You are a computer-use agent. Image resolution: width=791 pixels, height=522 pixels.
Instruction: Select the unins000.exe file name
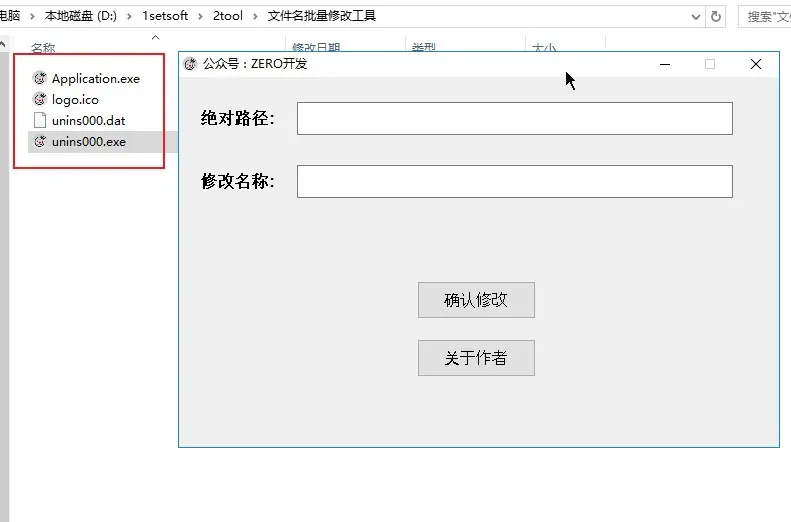click(x=89, y=142)
